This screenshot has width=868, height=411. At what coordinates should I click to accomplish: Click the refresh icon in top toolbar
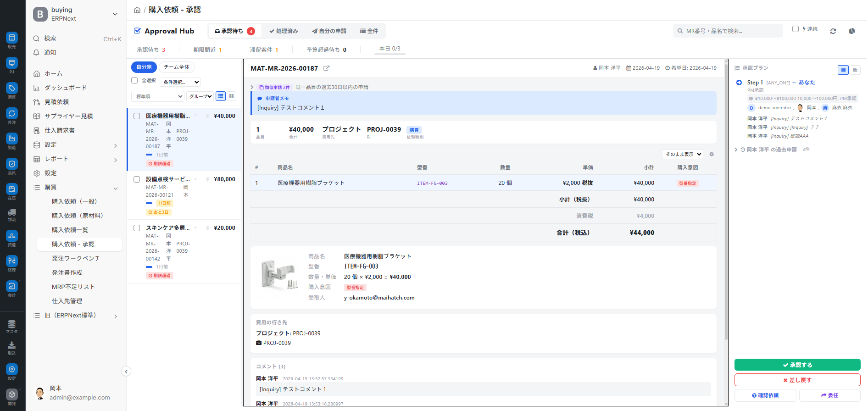click(833, 31)
